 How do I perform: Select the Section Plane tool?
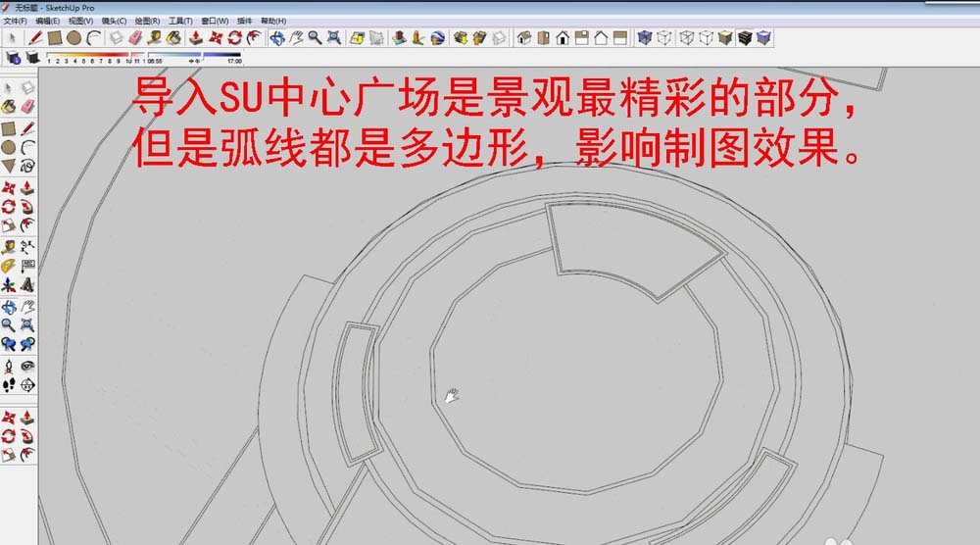[x=27, y=385]
